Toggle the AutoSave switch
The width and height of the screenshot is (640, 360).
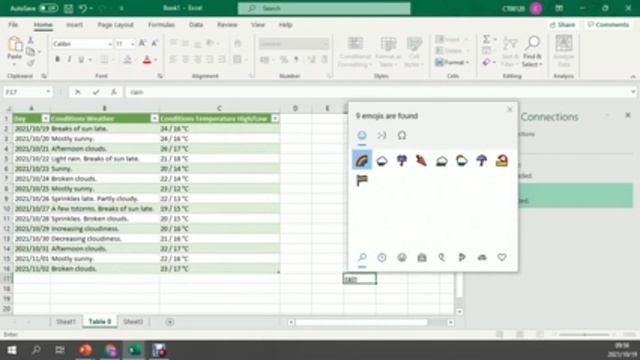48,8
